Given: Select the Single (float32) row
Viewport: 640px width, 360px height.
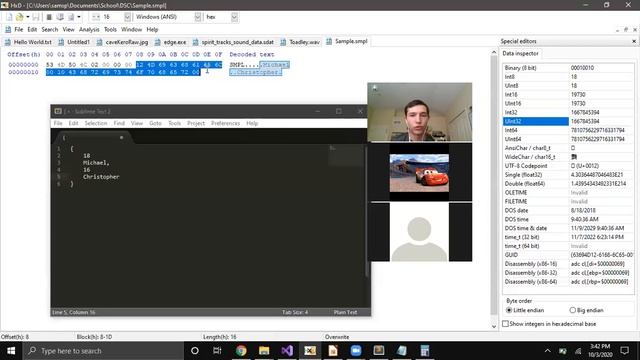Looking at the screenshot, I should click(569, 175).
